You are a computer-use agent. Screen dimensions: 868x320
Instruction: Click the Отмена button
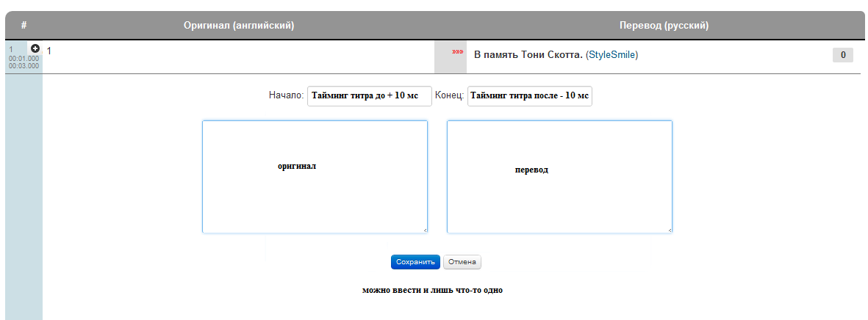(462, 262)
